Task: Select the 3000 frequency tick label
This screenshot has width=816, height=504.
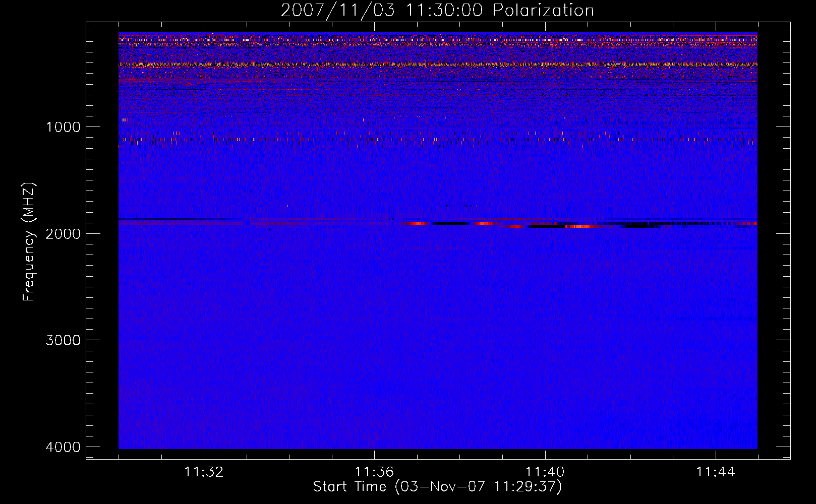Action: pyautogui.click(x=63, y=340)
